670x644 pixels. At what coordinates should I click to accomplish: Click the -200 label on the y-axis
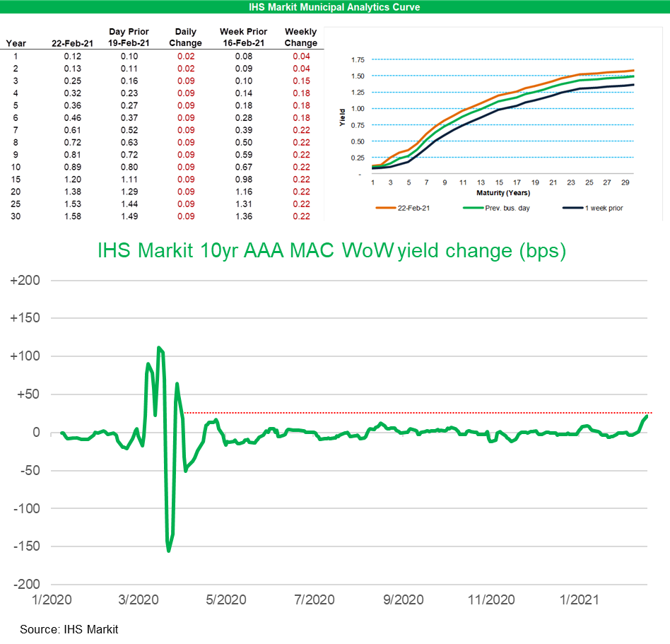pyautogui.click(x=25, y=585)
